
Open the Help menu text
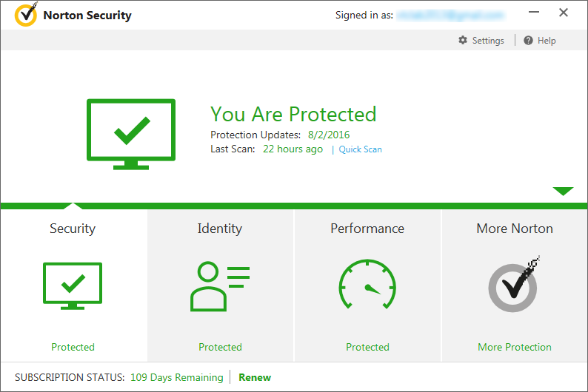pos(547,41)
